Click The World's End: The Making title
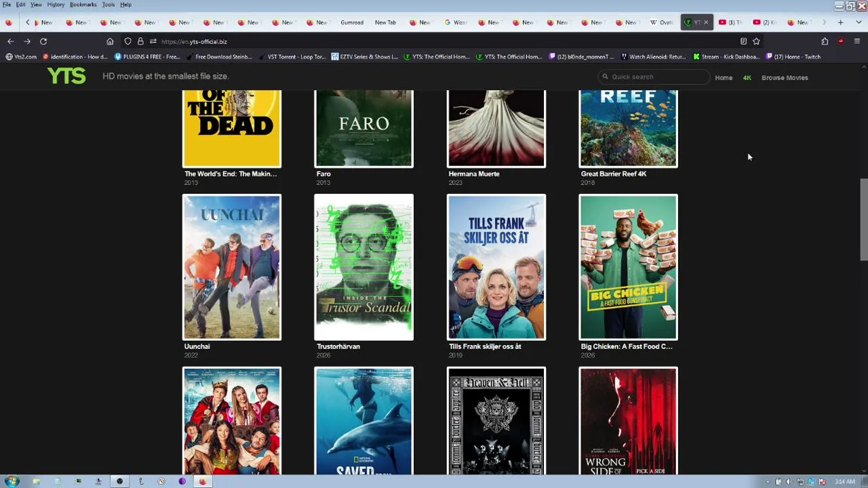The image size is (868, 488). 231,174
